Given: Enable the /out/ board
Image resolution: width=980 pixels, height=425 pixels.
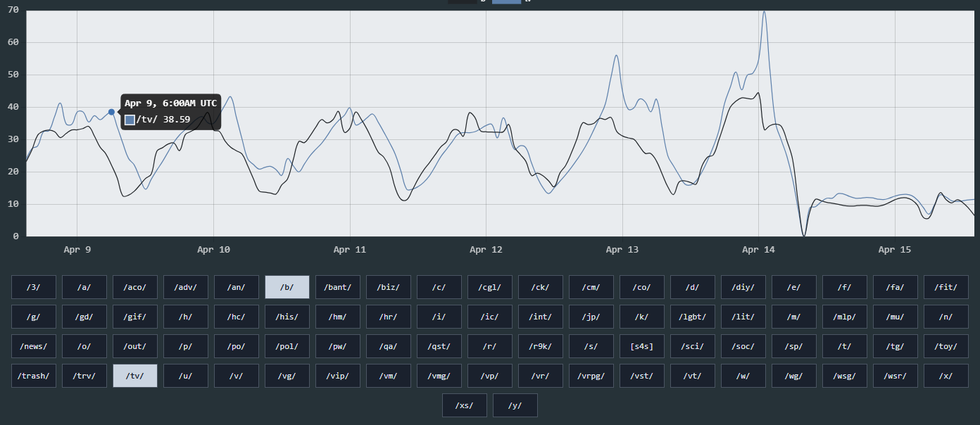Looking at the screenshot, I should pyautogui.click(x=135, y=346).
